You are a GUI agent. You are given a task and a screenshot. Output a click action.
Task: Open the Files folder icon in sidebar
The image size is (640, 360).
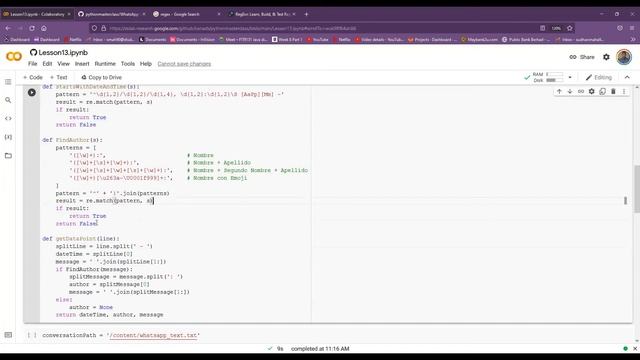click(x=8, y=156)
